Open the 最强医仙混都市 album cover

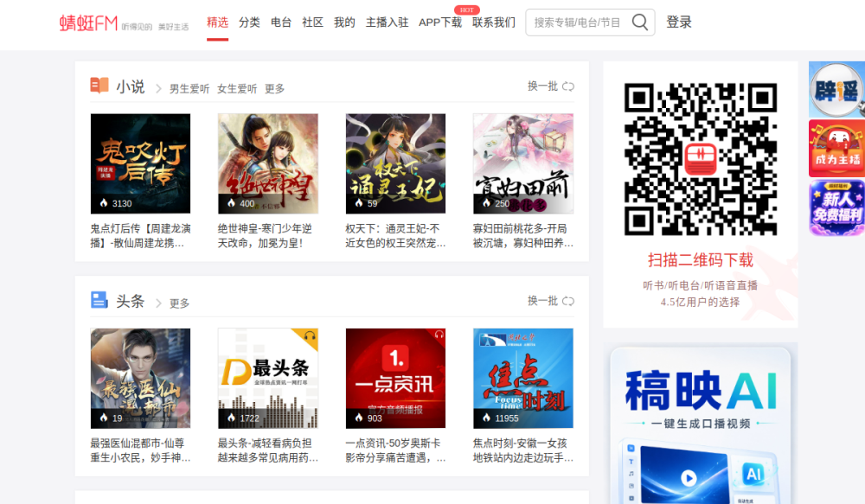(x=141, y=379)
